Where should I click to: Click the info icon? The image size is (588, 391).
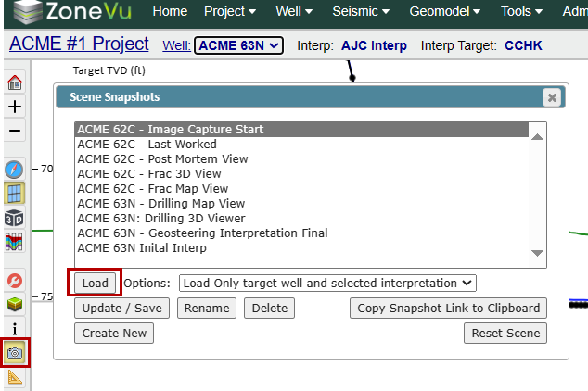(x=15, y=329)
